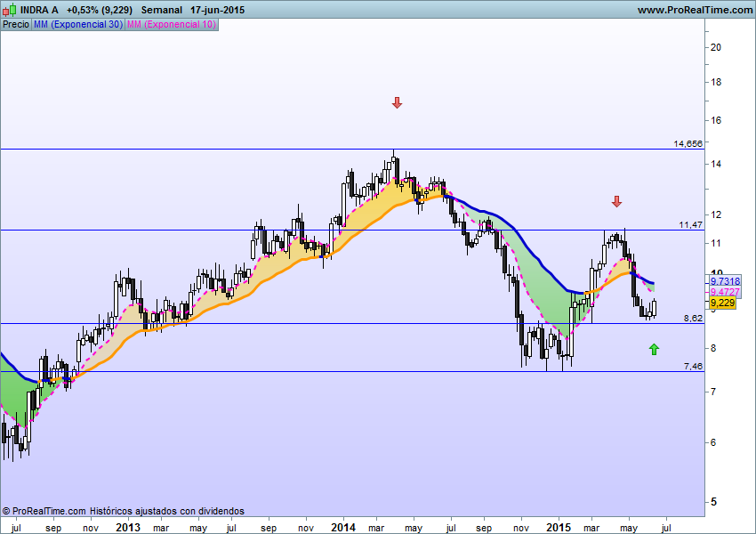Click the 14,656 resistance level label
The height and width of the screenshot is (534, 756).
click(688, 143)
